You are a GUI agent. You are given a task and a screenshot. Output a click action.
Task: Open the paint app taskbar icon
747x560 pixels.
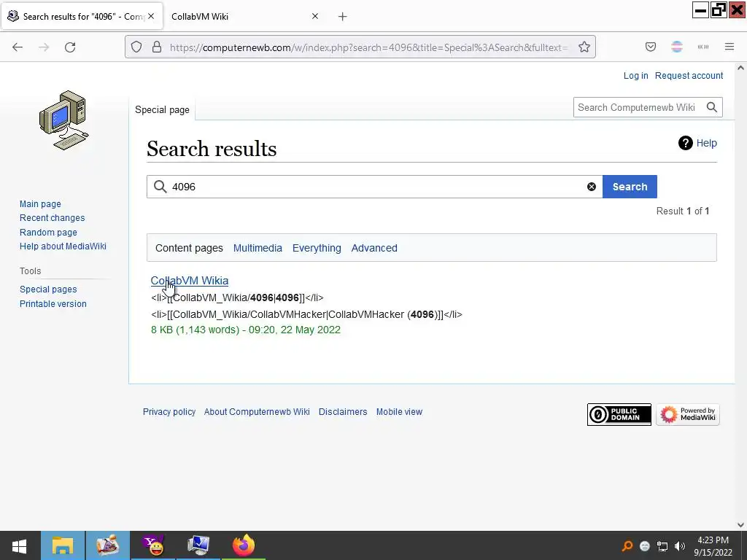pos(108,545)
